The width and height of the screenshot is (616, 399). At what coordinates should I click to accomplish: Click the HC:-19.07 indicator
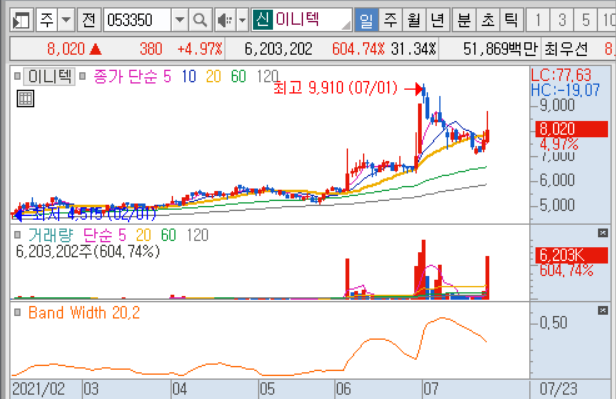pos(565,90)
